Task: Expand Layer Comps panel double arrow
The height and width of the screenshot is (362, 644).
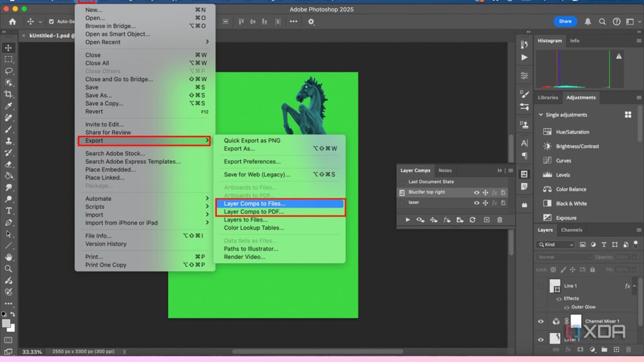Action: pos(499,171)
